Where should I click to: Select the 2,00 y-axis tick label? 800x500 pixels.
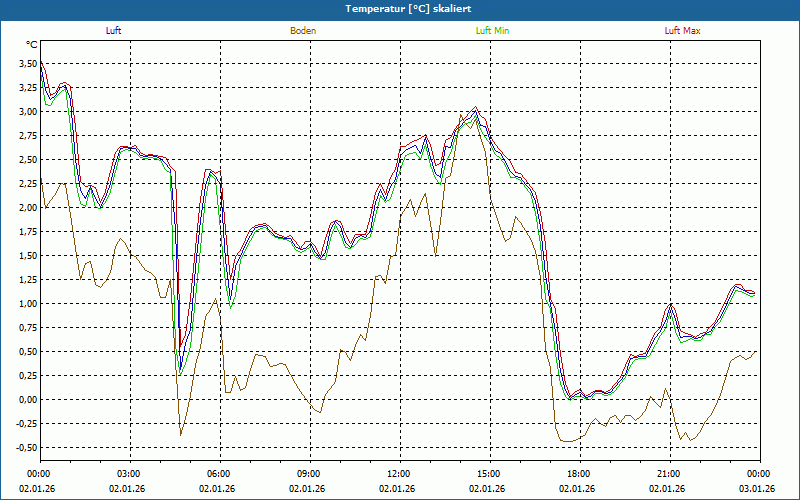point(27,208)
